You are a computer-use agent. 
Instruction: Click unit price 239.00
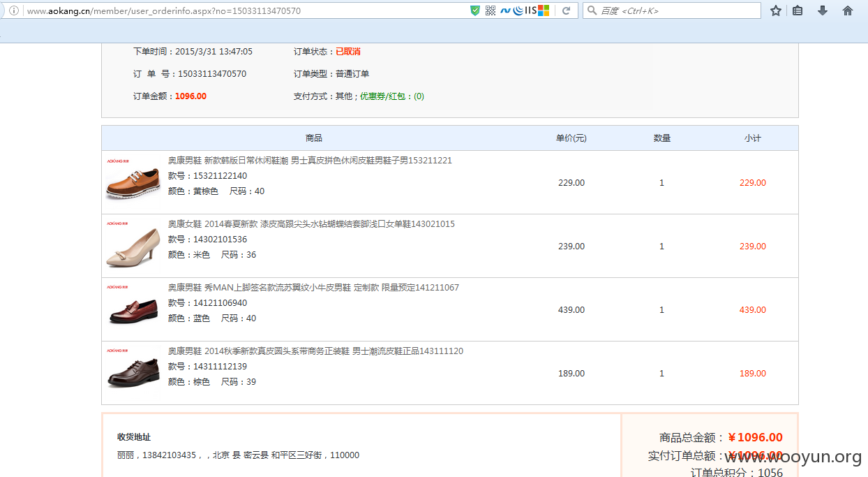(x=571, y=247)
